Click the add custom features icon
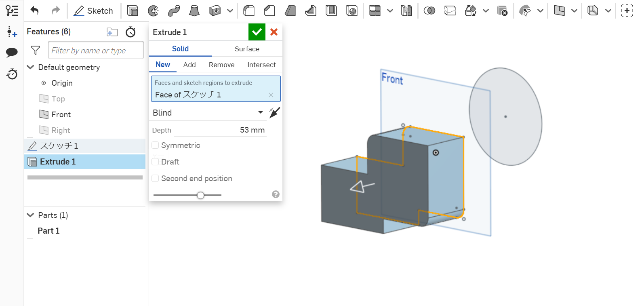The width and height of the screenshot is (644, 306). click(x=627, y=11)
